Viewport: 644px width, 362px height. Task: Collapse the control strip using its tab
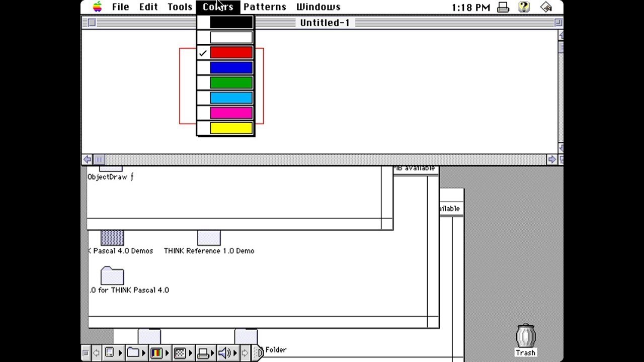[258, 353]
